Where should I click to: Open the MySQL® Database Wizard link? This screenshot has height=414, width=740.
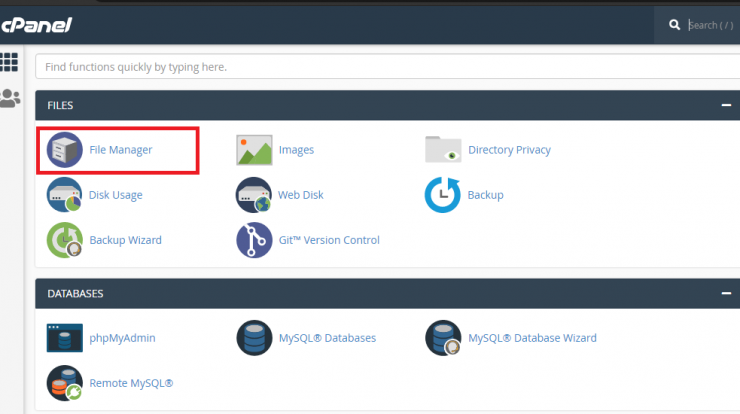(532, 338)
